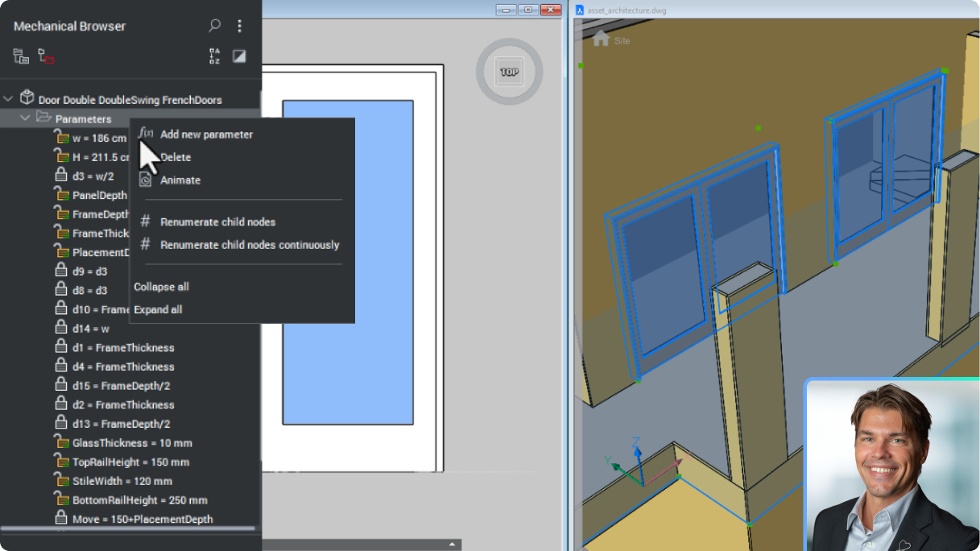Image resolution: width=980 pixels, height=551 pixels.
Task: Click the red folder tree icon
Action: [45, 56]
